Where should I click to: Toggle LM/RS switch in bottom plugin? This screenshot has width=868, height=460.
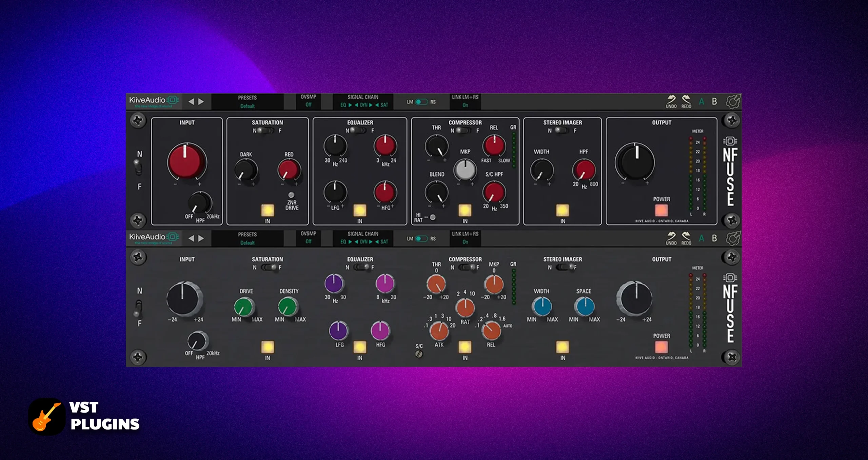421,239
